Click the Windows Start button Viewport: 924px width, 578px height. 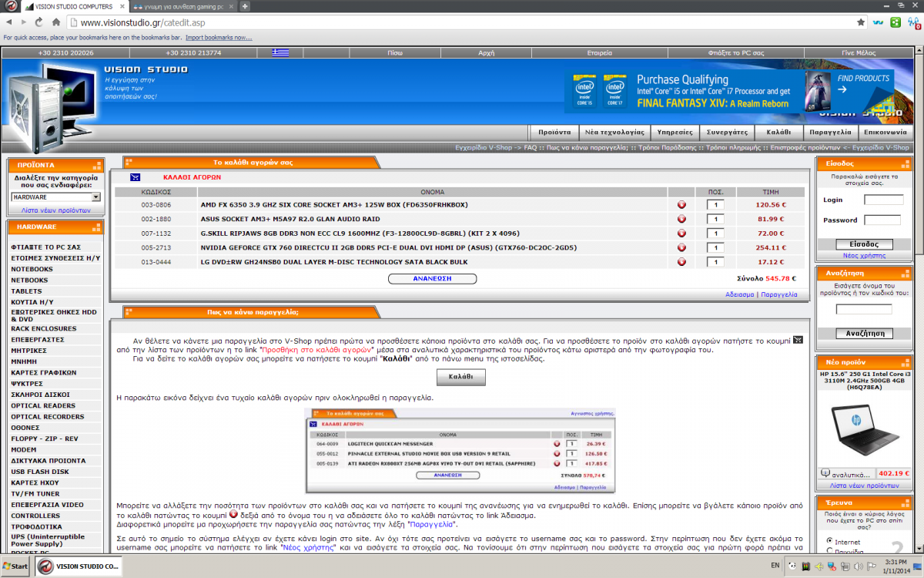[x=15, y=566]
